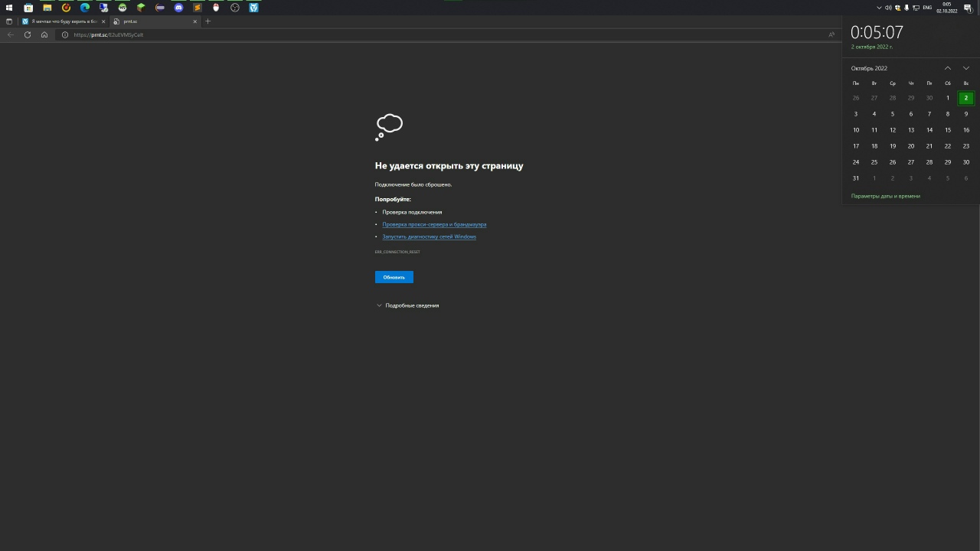Open Microsoft Edge from the taskbar

(85, 8)
